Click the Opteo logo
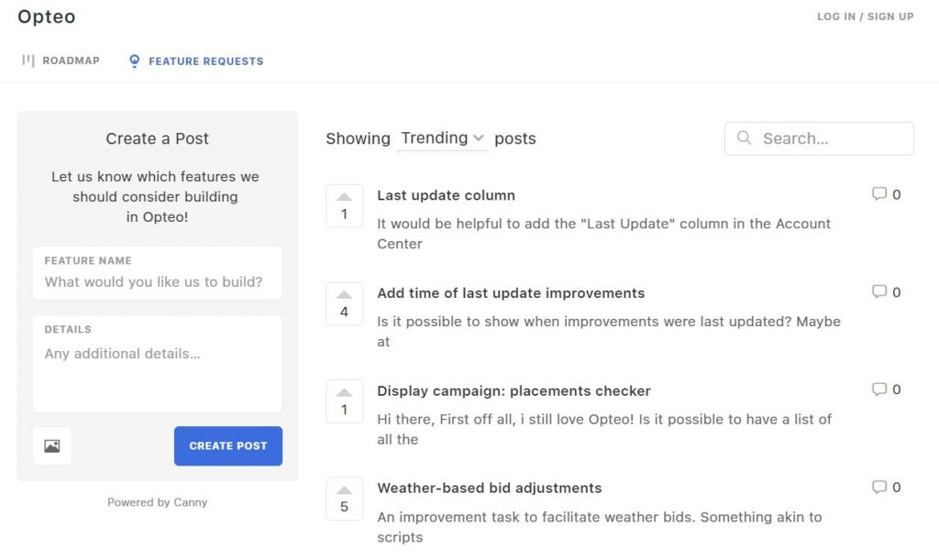Image resolution: width=939 pixels, height=560 pixels. [47, 16]
